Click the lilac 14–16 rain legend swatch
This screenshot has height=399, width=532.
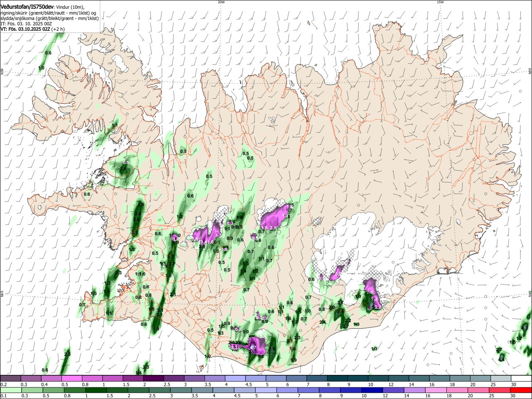(x=414, y=390)
